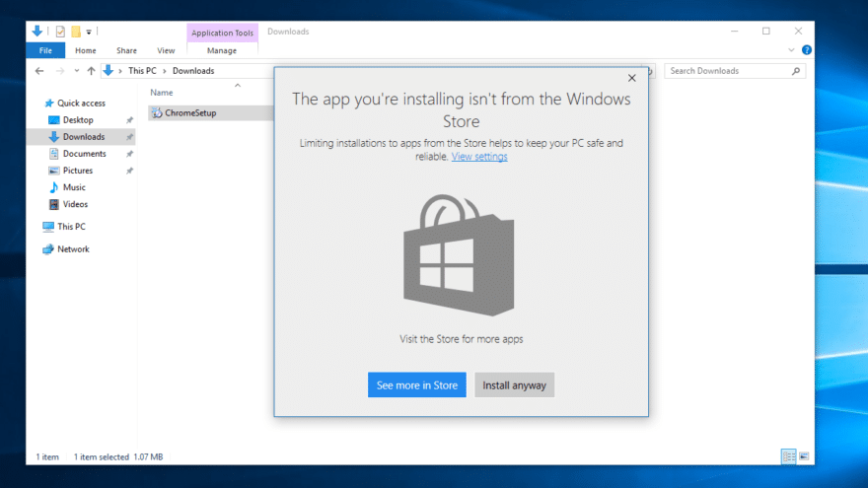This screenshot has width=868, height=488.
Task: Open Customize Quick Access Toolbar dropdown
Action: pos(89,33)
